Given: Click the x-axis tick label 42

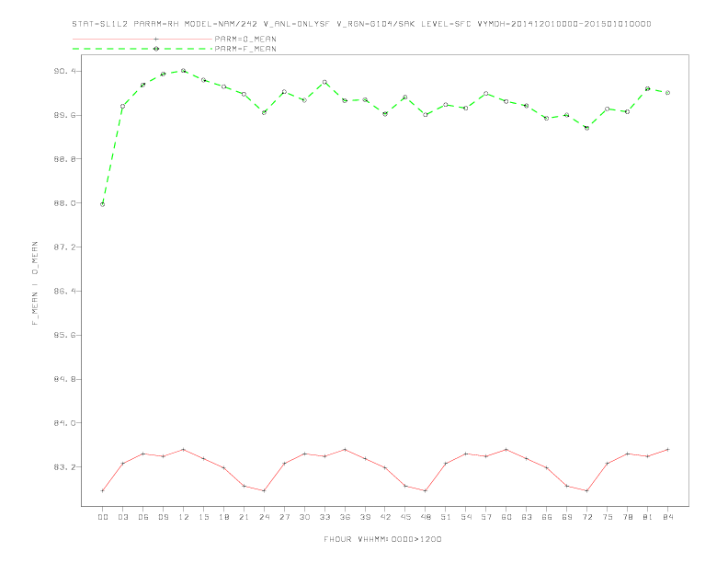Looking at the screenshot, I should tap(385, 517).
